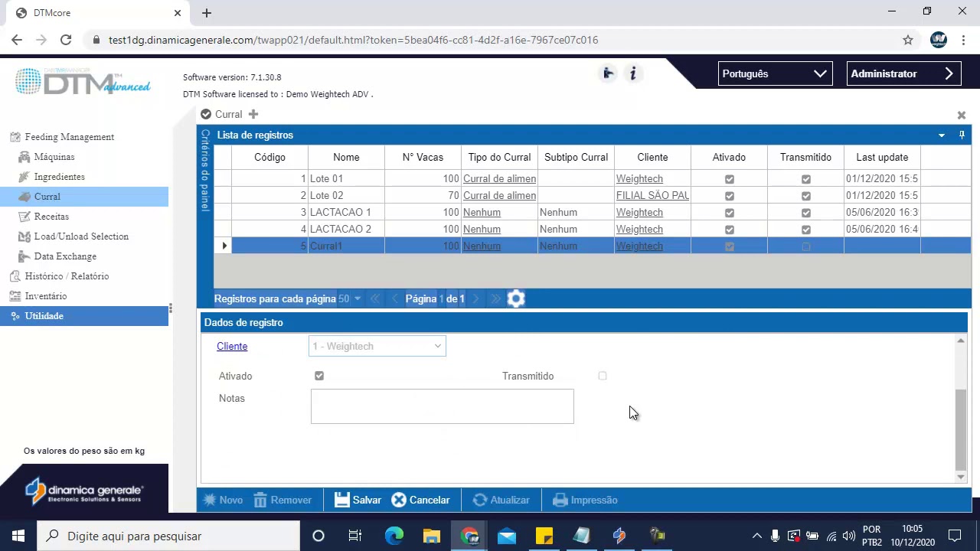This screenshot has width=980, height=551.
Task: Open Load/Unload Selection in sidebar
Action: (81, 236)
